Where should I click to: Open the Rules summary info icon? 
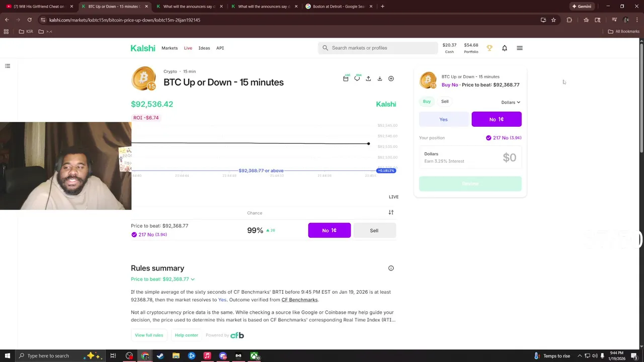coord(391,268)
